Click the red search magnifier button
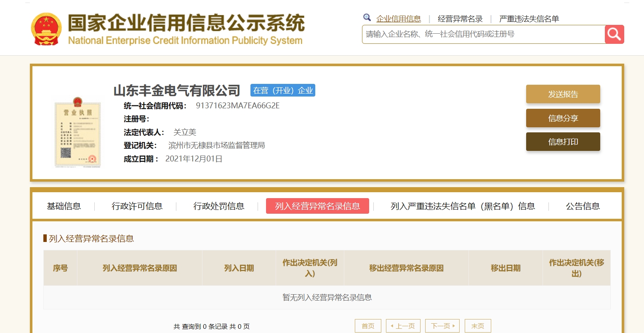 point(614,34)
